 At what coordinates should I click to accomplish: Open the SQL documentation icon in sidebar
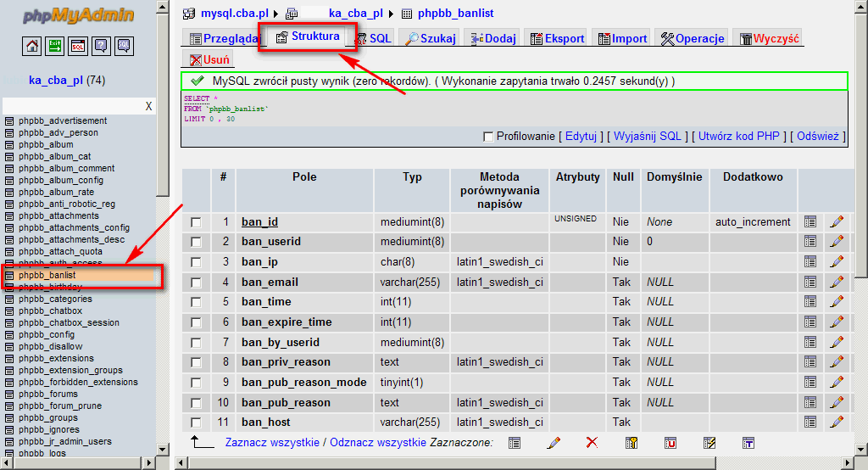124,46
